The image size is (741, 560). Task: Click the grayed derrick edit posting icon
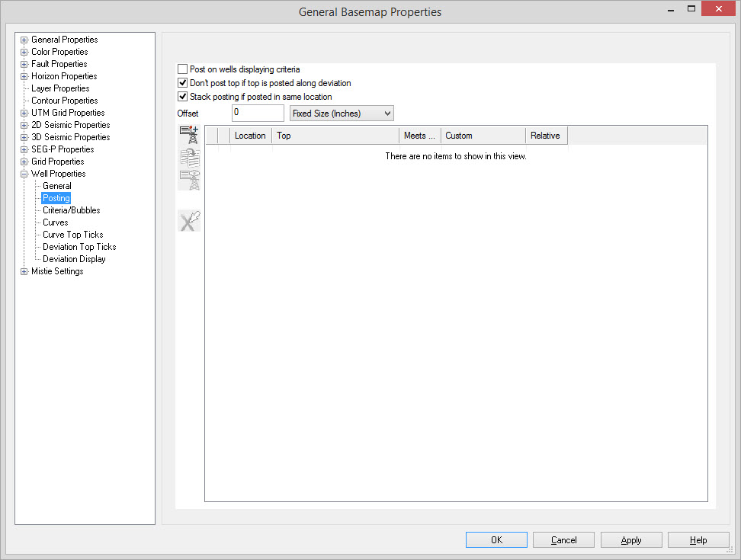click(189, 180)
